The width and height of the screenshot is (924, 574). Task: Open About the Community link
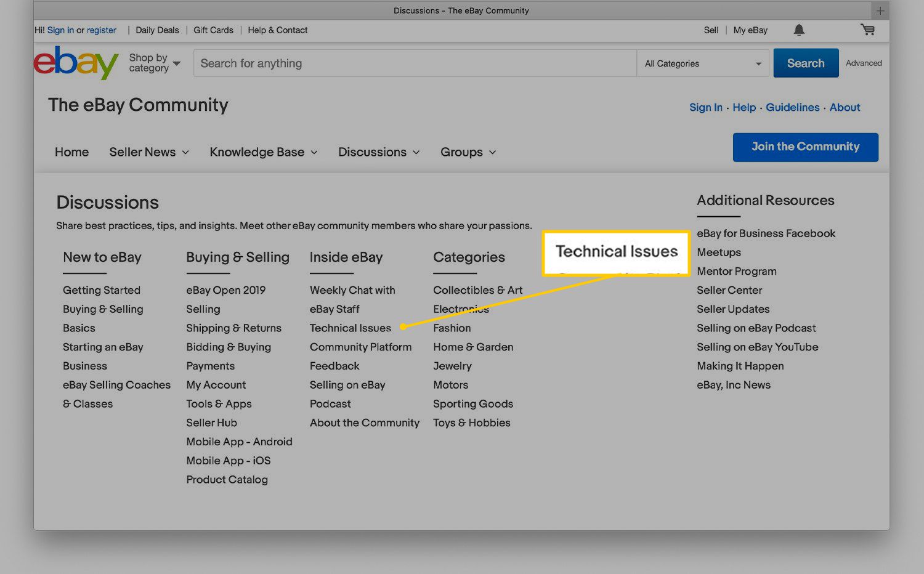(365, 423)
